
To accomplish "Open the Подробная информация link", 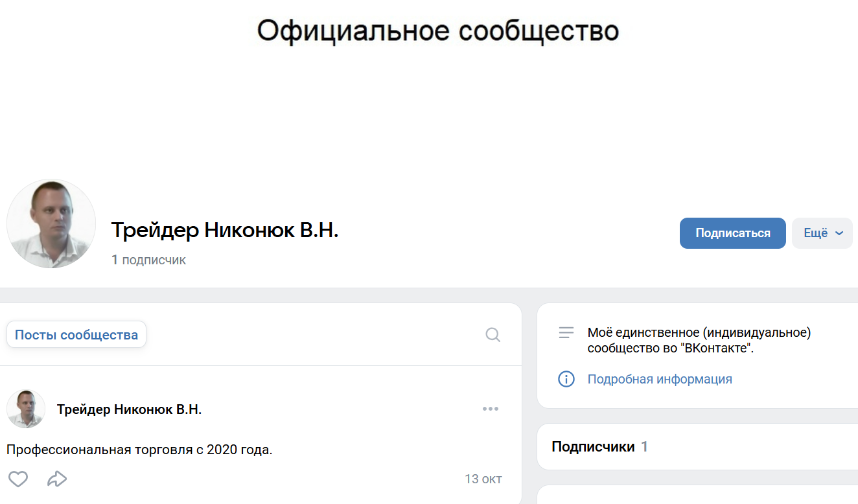I will pyautogui.click(x=660, y=379).
